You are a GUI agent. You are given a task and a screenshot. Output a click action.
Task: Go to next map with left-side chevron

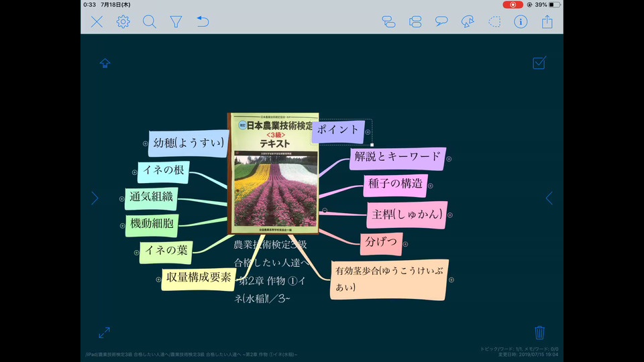pyautogui.click(x=95, y=198)
